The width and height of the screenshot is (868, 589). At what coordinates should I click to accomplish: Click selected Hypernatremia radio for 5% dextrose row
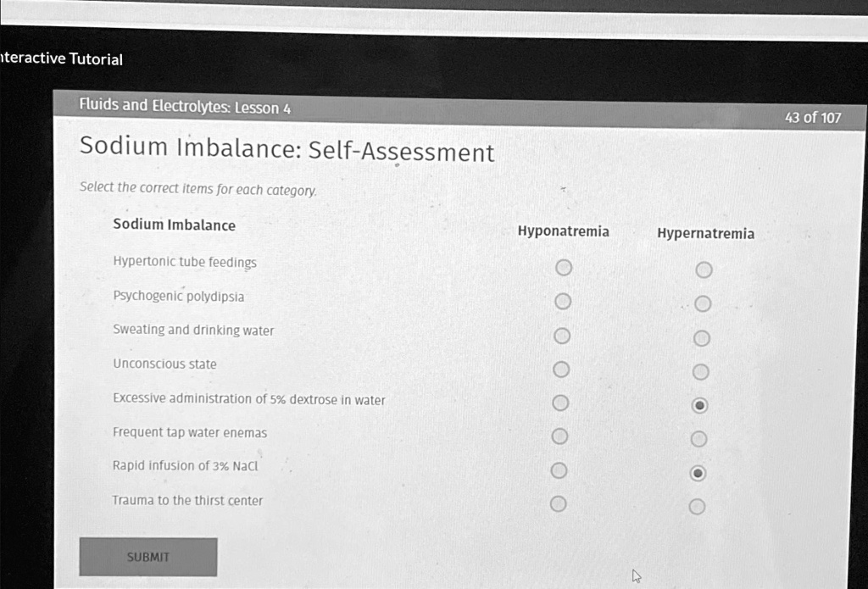(x=699, y=406)
